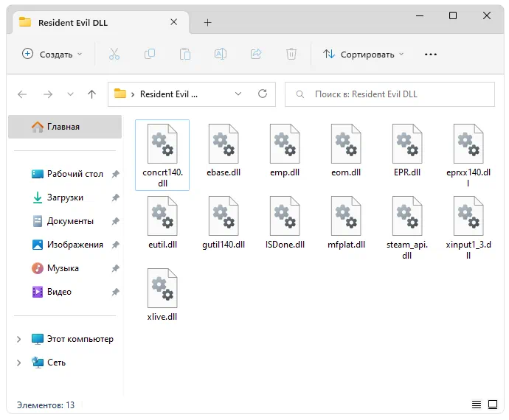Click the Share icon in toolbar
Viewport: 509px width, 420px height.
pos(256,54)
